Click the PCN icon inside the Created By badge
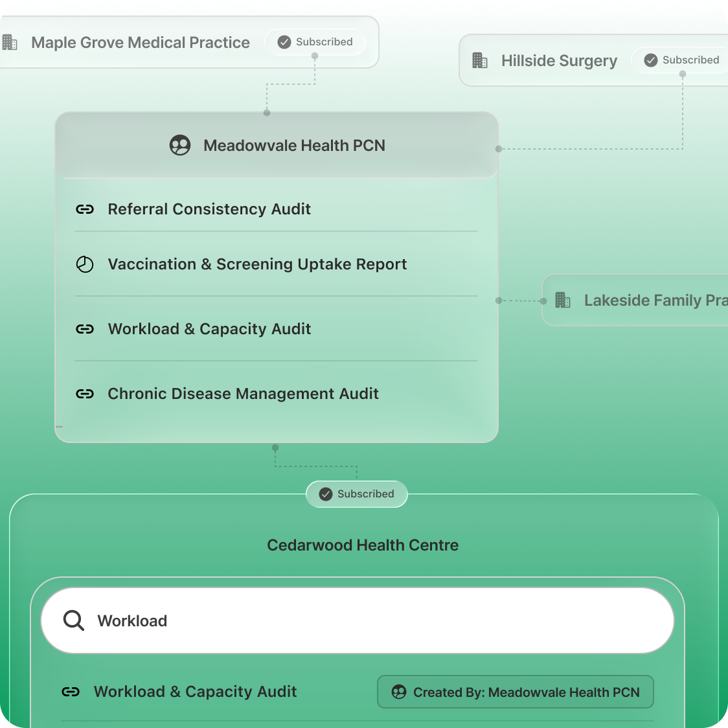This screenshot has width=728, height=728. click(400, 692)
